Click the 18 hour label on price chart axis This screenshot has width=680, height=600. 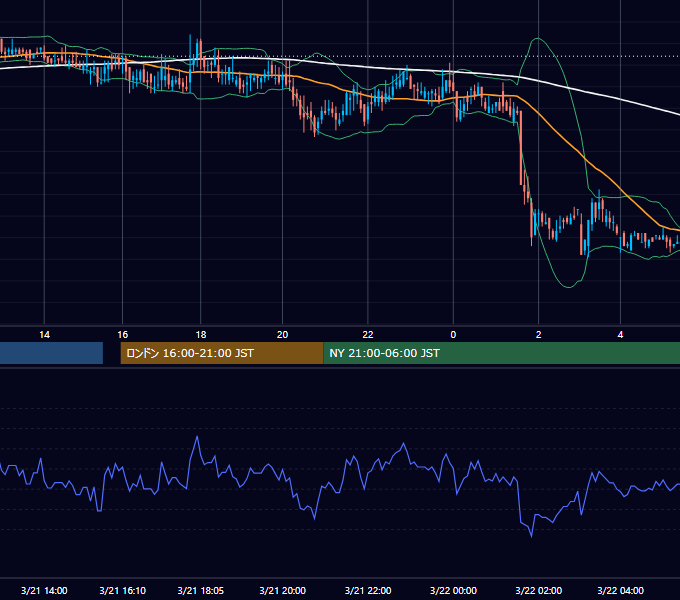[x=201, y=335]
